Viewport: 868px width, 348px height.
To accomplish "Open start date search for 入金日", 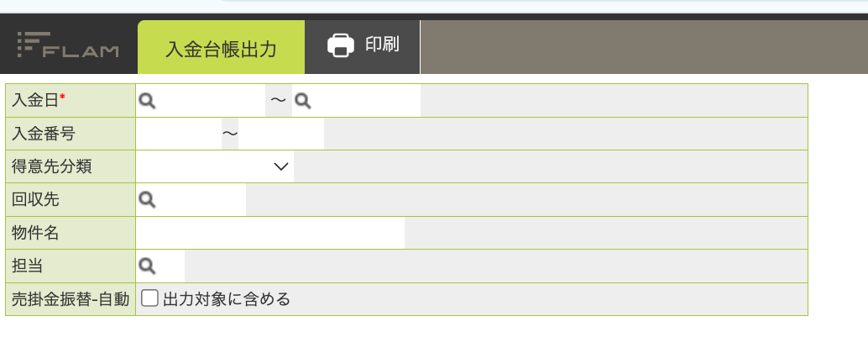I will point(147,100).
